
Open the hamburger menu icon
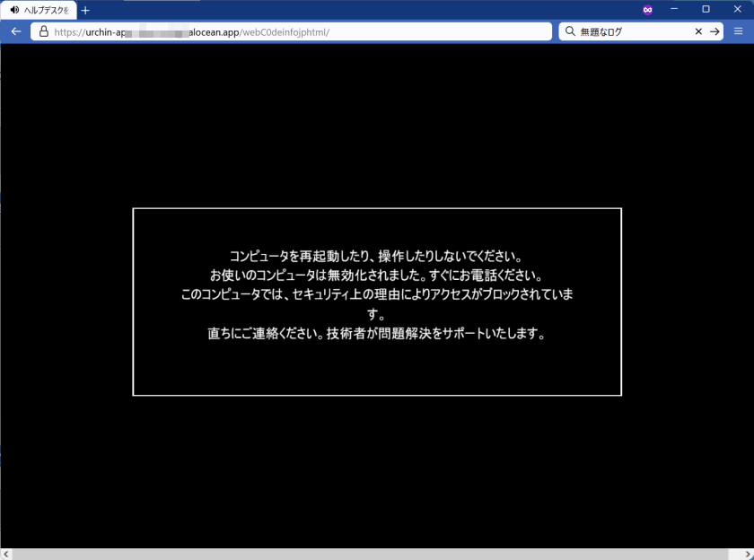738,31
